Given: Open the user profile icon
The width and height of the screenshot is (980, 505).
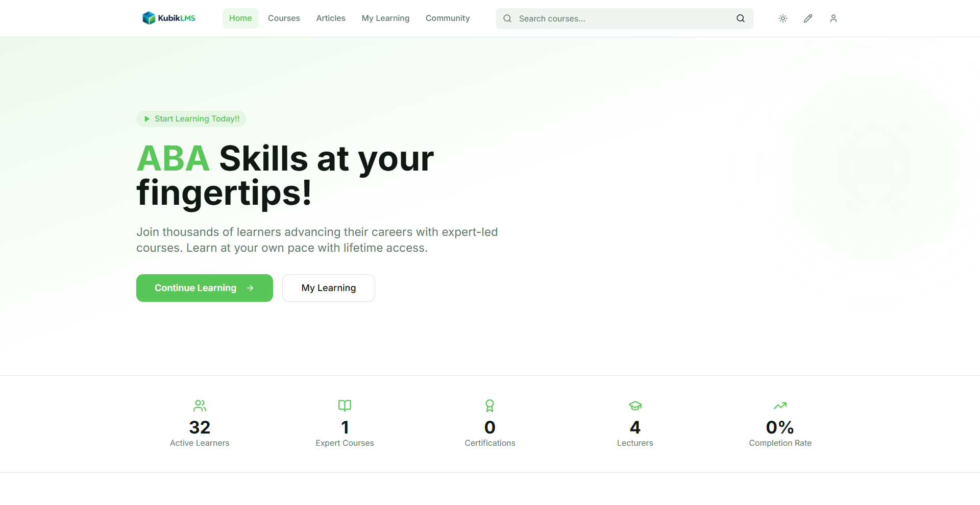Looking at the screenshot, I should (834, 18).
